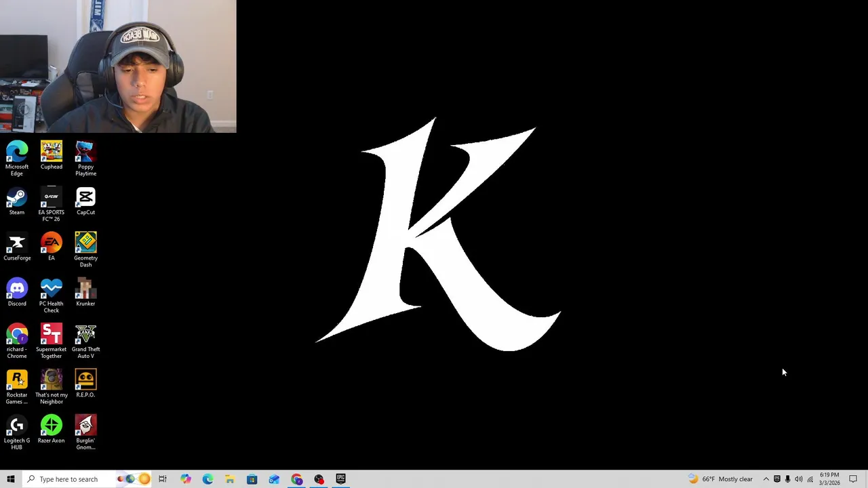Switch to the recording app on taskbar

319,479
